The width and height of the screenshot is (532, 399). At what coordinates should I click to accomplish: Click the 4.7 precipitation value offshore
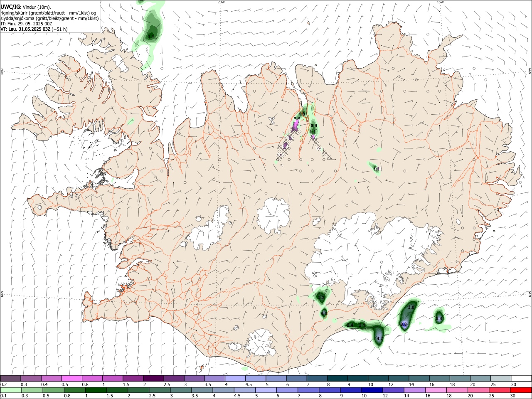379,339
